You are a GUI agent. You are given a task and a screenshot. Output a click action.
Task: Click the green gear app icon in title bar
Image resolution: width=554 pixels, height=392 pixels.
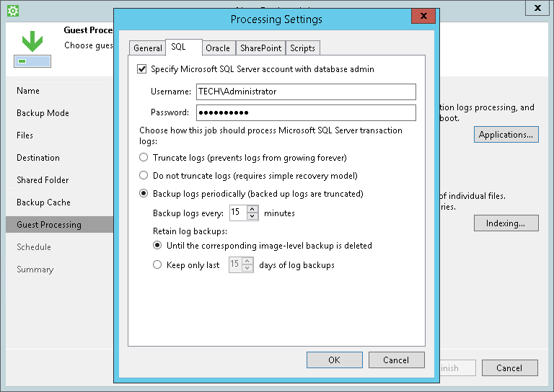(13, 11)
